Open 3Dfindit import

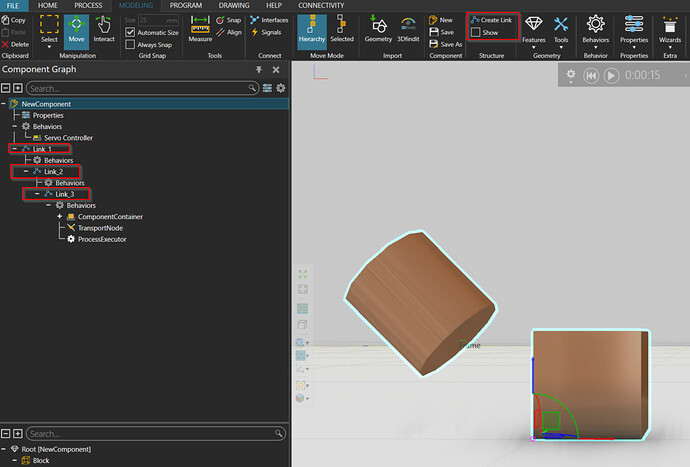click(x=408, y=30)
